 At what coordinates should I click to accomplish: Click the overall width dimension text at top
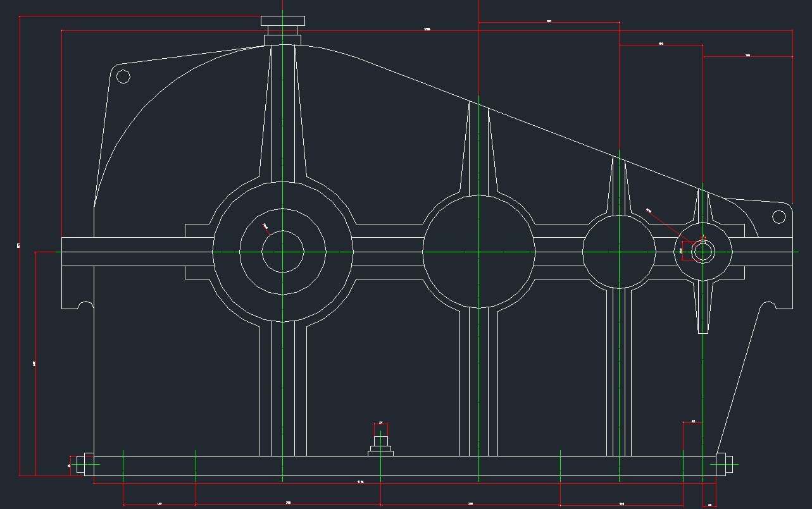[x=427, y=29]
